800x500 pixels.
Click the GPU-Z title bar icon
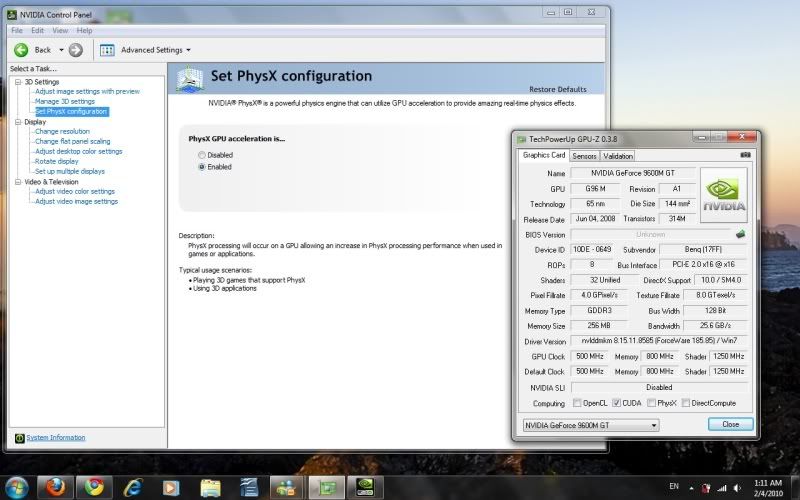tap(521, 139)
